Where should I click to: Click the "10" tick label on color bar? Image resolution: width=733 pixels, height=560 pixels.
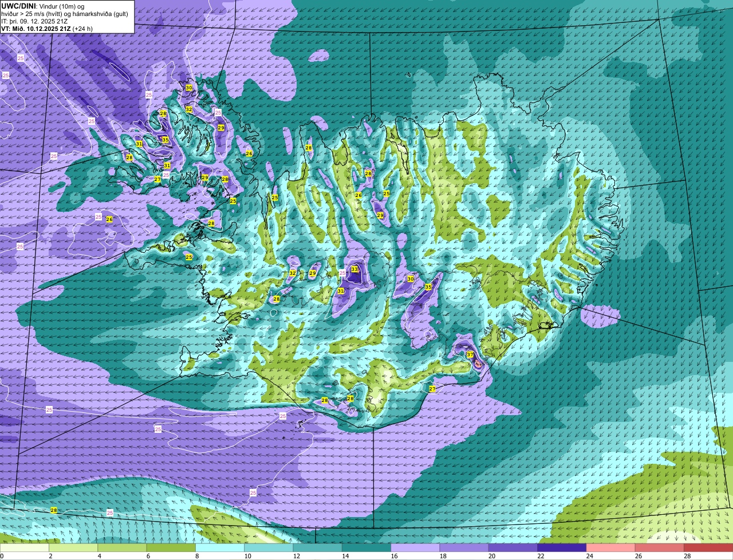(x=247, y=556)
